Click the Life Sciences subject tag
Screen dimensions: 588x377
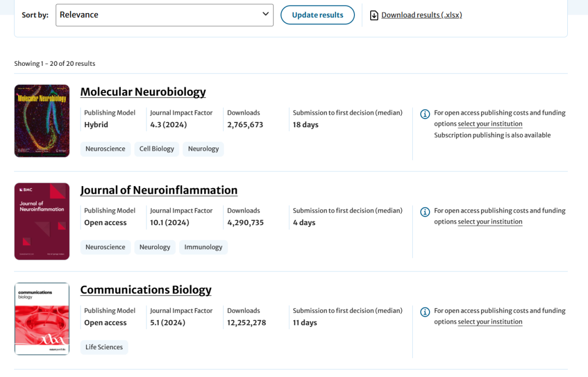[x=104, y=347]
